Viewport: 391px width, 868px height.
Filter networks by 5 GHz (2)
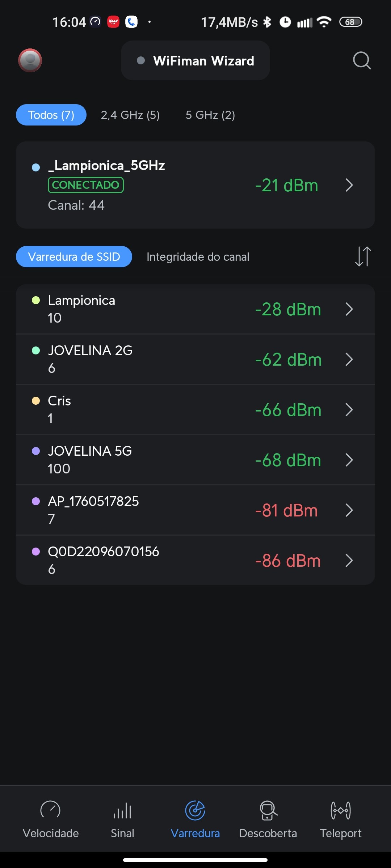tap(210, 115)
